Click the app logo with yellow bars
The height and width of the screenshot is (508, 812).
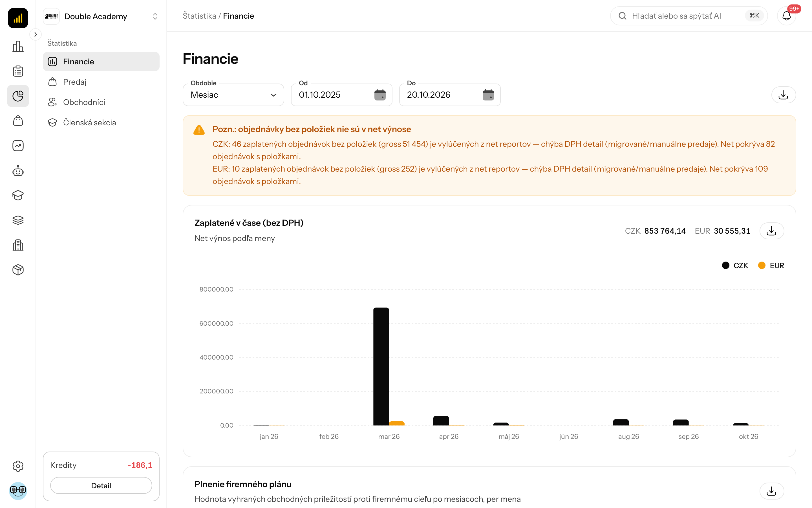pyautogui.click(x=18, y=18)
